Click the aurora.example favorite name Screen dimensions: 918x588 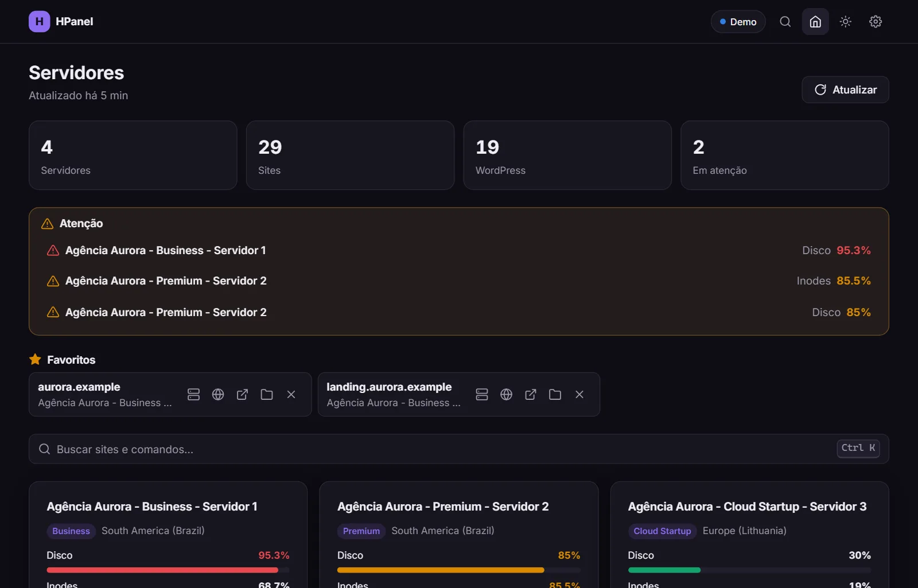pyautogui.click(x=79, y=387)
